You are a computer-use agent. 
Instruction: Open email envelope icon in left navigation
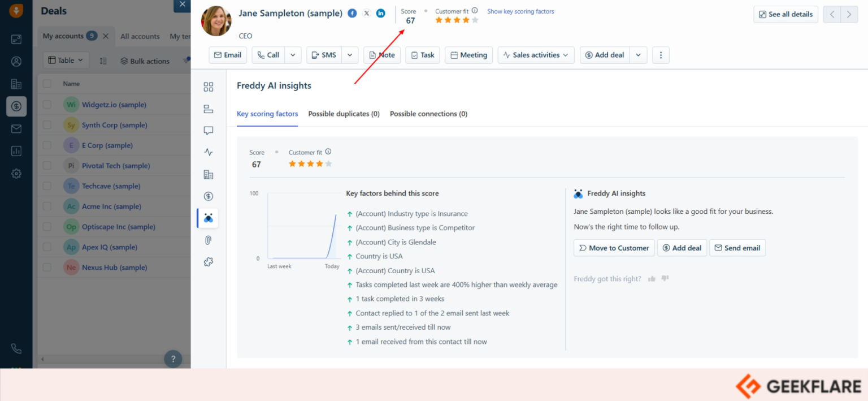[x=16, y=129]
